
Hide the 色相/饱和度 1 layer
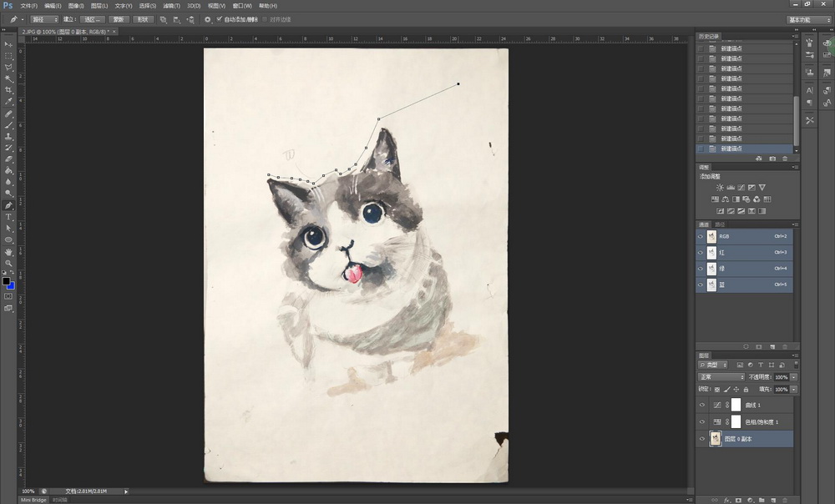[x=702, y=422]
